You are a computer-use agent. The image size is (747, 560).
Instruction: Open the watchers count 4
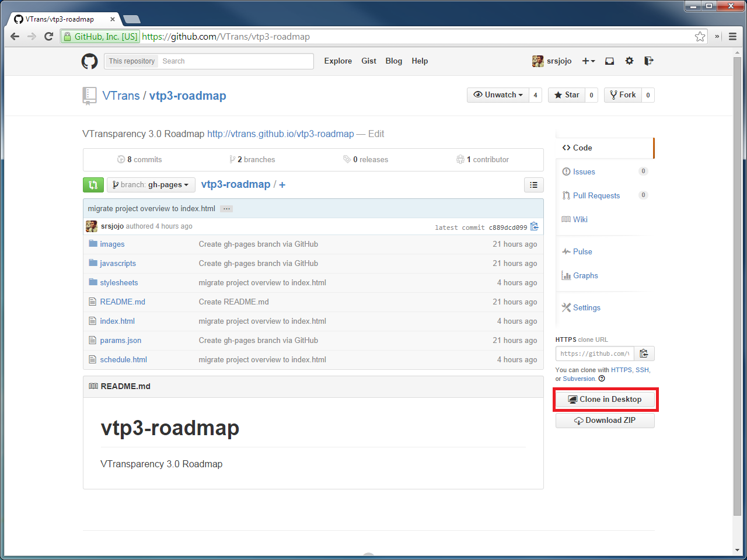coord(535,95)
